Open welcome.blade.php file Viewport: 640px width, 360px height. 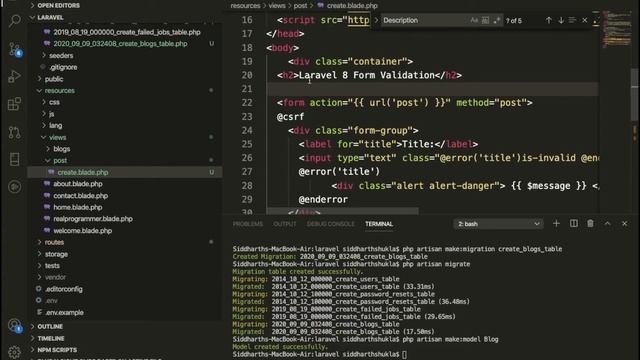[x=82, y=231]
